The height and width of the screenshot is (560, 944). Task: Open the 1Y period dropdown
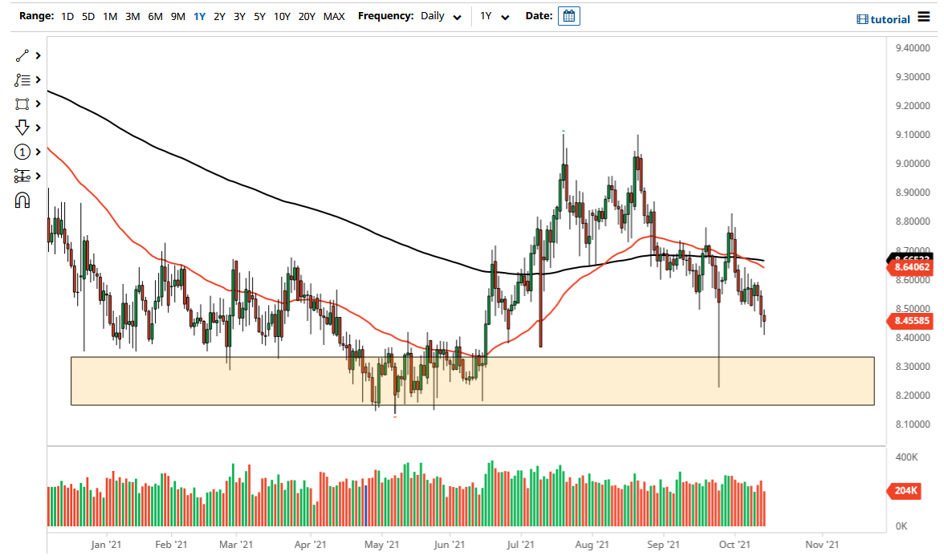505,17
